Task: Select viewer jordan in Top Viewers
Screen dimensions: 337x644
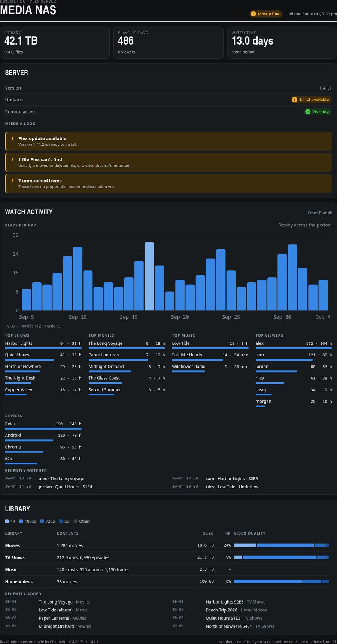Action: (x=262, y=367)
